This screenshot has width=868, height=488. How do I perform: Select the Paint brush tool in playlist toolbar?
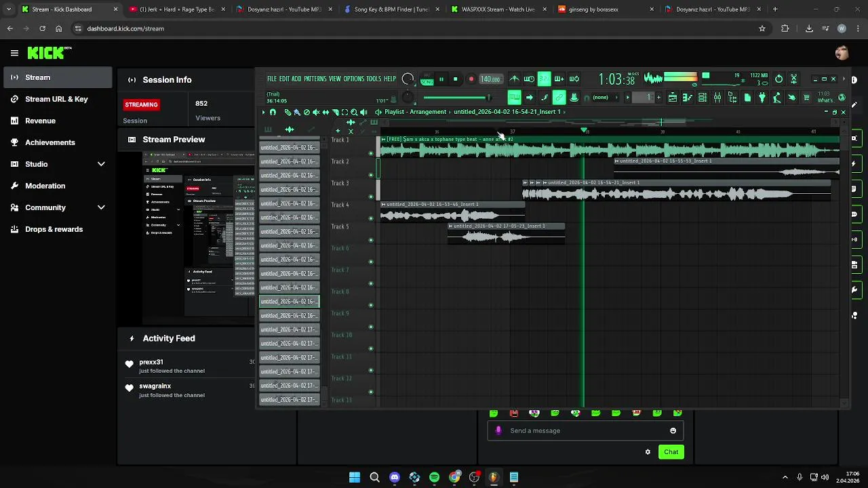(297, 112)
